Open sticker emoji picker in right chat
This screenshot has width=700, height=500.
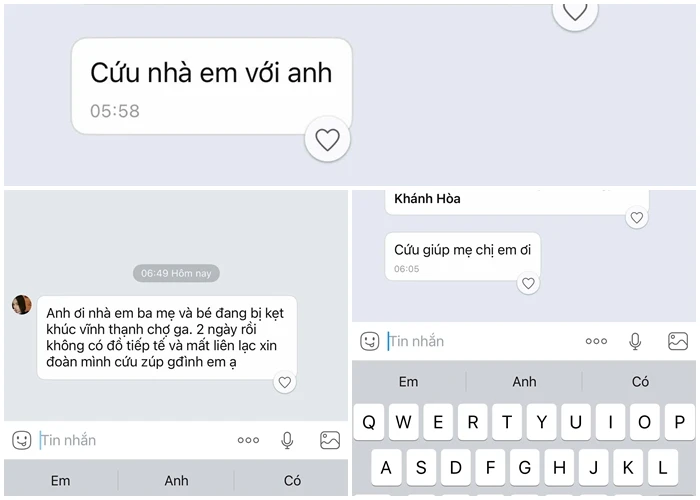click(369, 341)
